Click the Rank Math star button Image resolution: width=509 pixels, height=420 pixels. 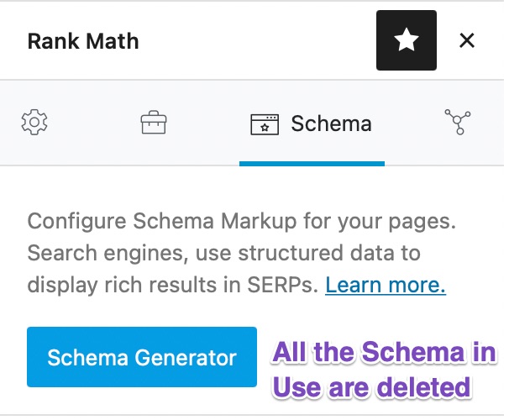(x=406, y=40)
